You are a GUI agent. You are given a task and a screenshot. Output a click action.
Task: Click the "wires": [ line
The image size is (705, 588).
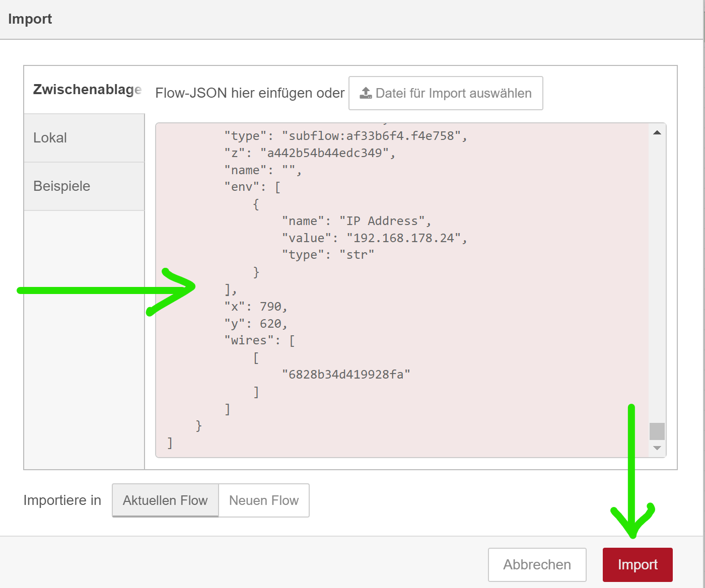(259, 341)
